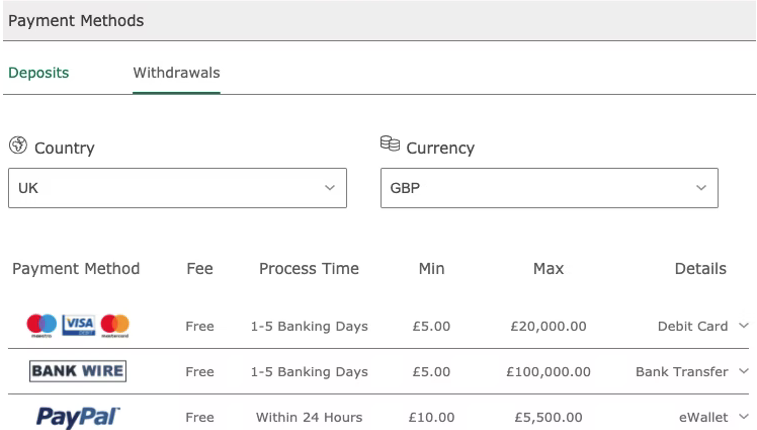Select the Withdrawals tab

pyautogui.click(x=177, y=73)
